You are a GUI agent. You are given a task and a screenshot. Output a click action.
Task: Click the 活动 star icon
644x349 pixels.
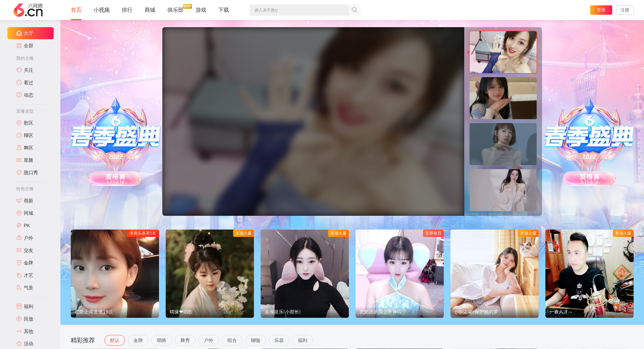(19, 344)
